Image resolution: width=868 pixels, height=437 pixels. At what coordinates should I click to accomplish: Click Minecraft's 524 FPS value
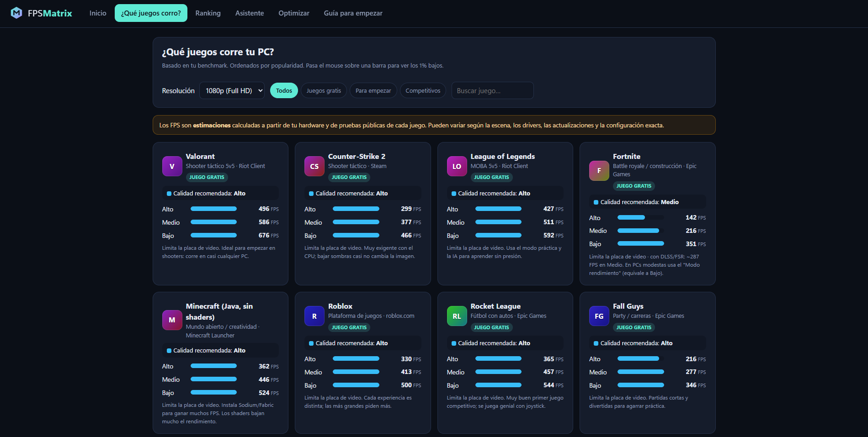click(x=269, y=393)
